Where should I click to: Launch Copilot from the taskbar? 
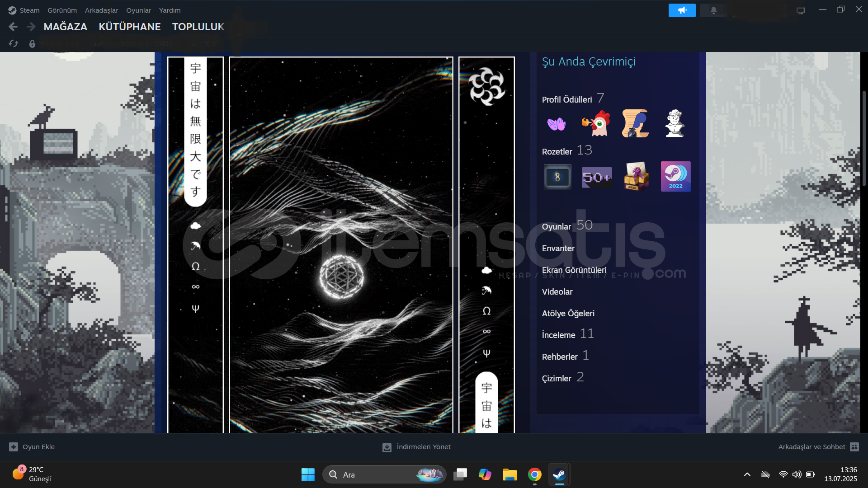tap(485, 474)
